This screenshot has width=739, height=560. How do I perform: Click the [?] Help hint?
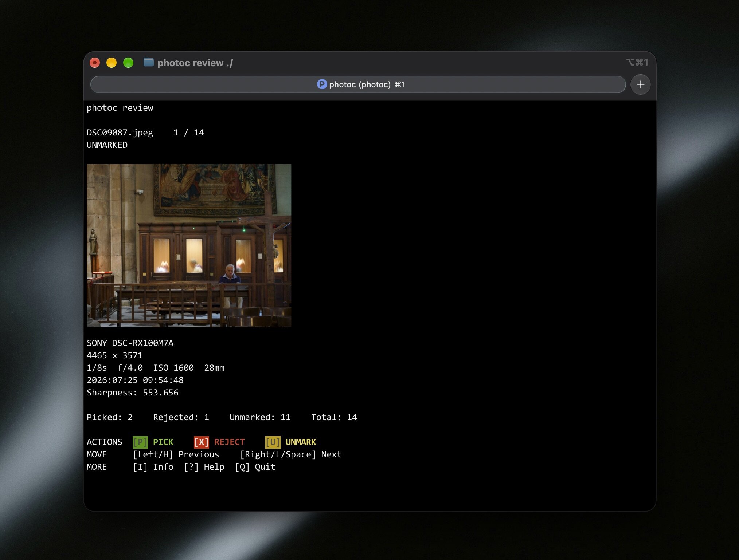(x=204, y=467)
